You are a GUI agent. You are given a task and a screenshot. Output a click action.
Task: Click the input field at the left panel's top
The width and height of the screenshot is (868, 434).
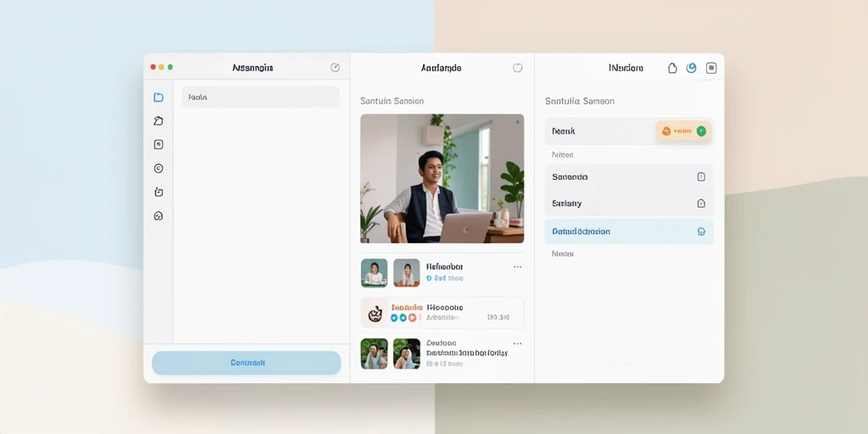pyautogui.click(x=261, y=97)
